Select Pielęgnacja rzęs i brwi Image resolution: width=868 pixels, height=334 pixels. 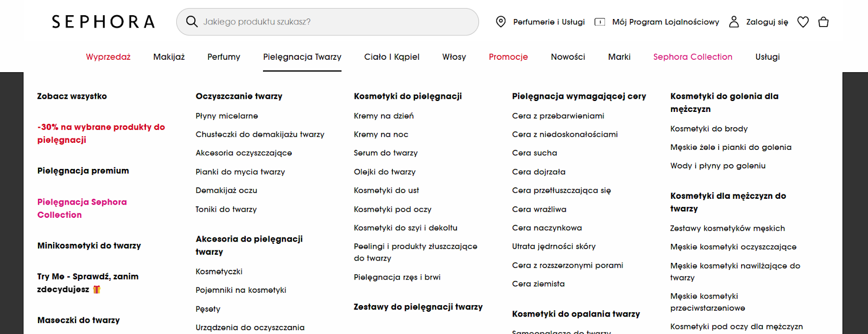[x=397, y=278]
